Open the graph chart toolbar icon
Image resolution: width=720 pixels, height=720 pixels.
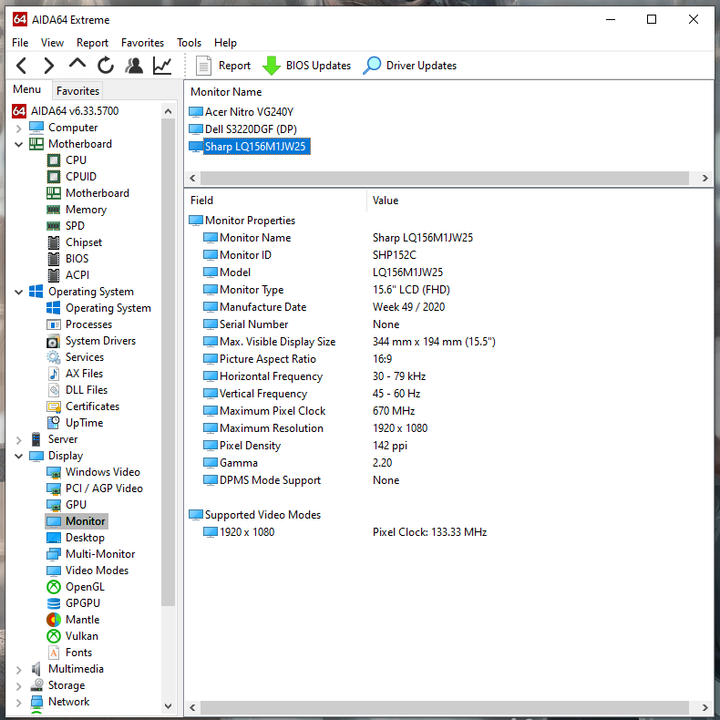tap(161, 66)
